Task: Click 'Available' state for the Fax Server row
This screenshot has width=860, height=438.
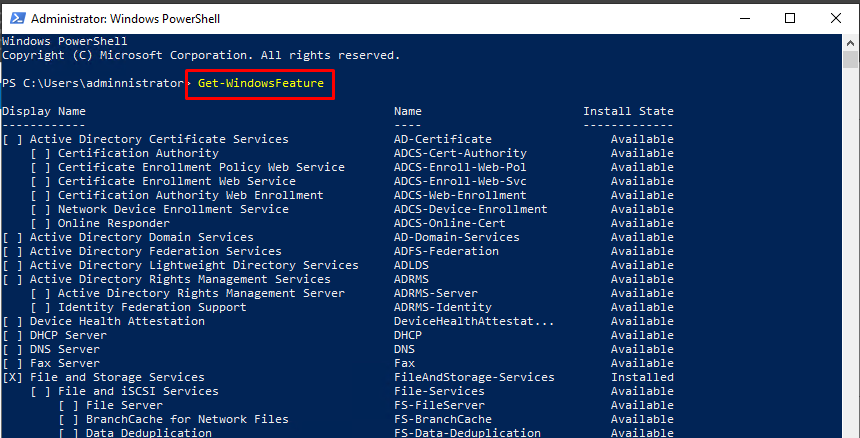Action: tap(642, 363)
